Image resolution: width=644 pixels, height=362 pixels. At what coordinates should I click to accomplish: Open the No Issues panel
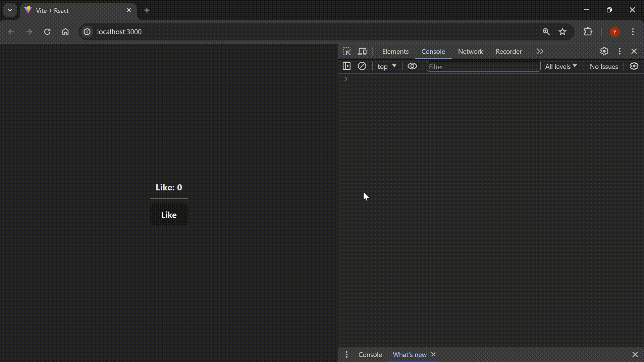603,66
